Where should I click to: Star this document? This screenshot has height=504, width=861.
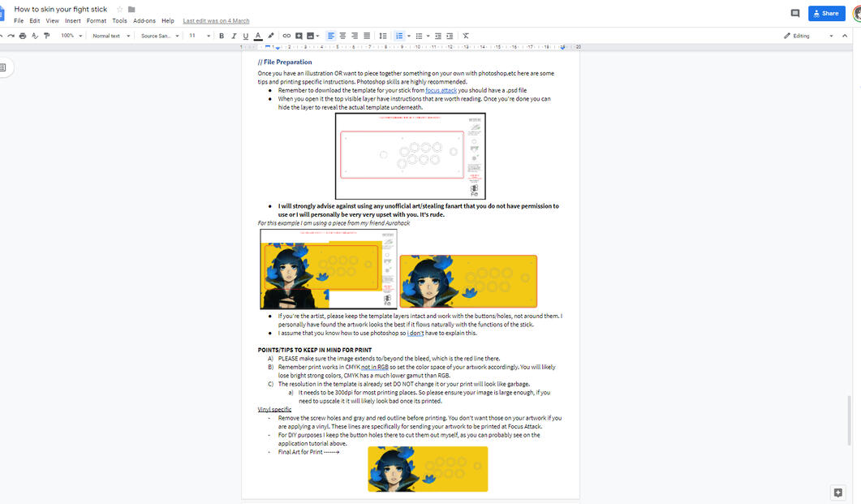119,10
